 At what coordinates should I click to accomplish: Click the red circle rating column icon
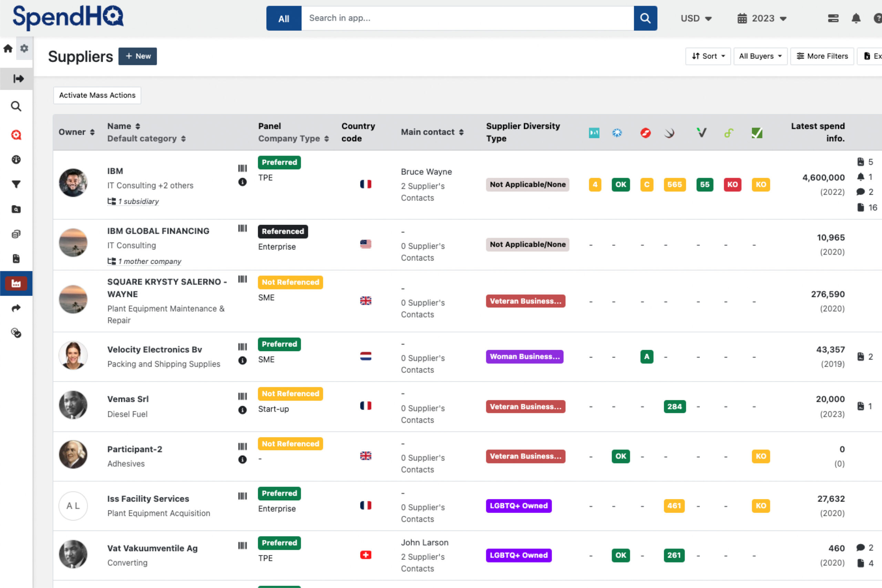pyautogui.click(x=645, y=133)
